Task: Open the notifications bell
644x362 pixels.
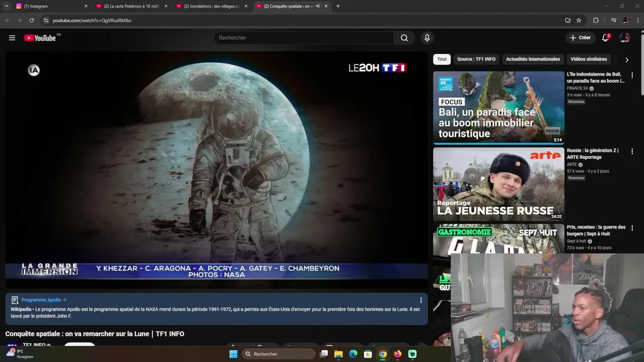Action: [x=606, y=38]
